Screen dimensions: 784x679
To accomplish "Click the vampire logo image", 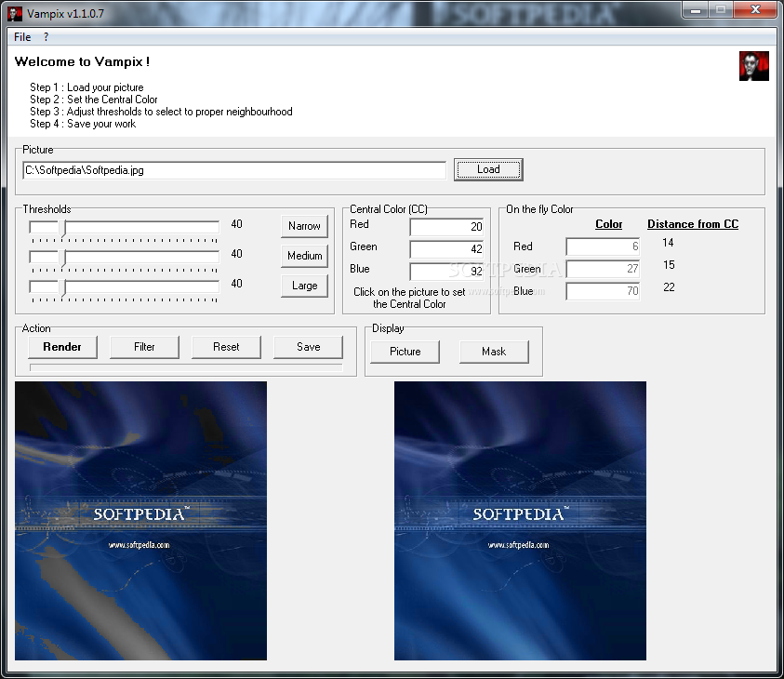I will pyautogui.click(x=754, y=66).
